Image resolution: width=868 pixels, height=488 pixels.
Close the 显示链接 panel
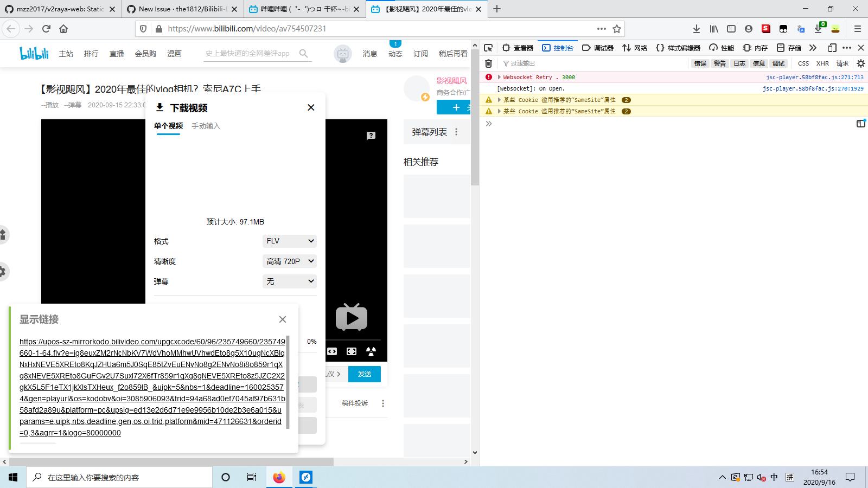point(283,319)
